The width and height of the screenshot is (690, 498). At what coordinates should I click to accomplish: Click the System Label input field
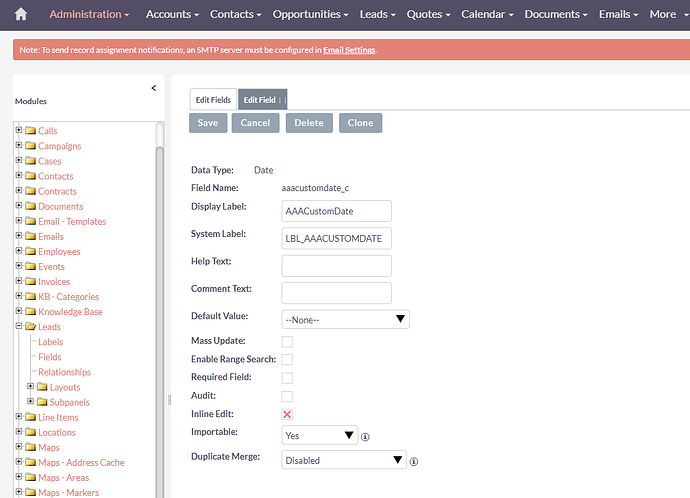[337, 238]
